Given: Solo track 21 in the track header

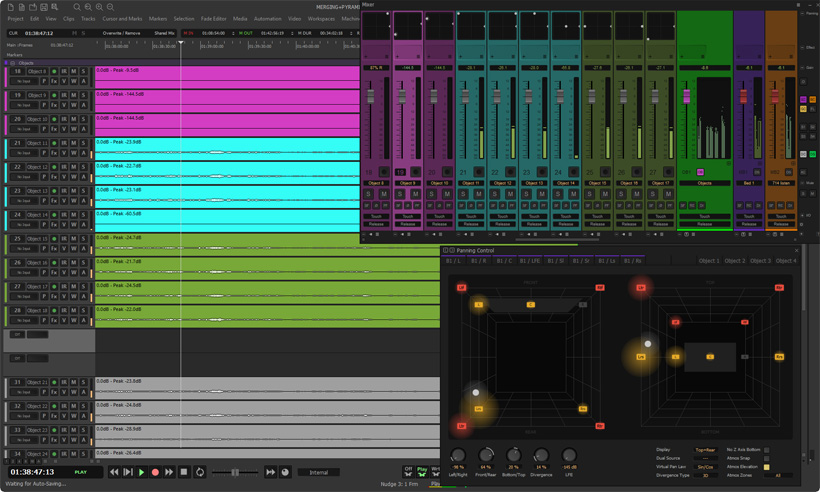Looking at the screenshot, I should 84,143.
